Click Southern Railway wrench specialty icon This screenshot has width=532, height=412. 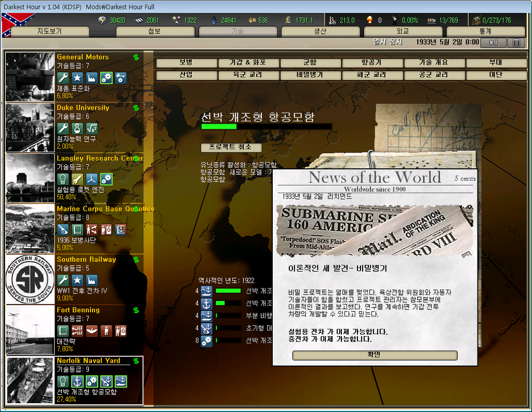pyautogui.click(x=63, y=281)
